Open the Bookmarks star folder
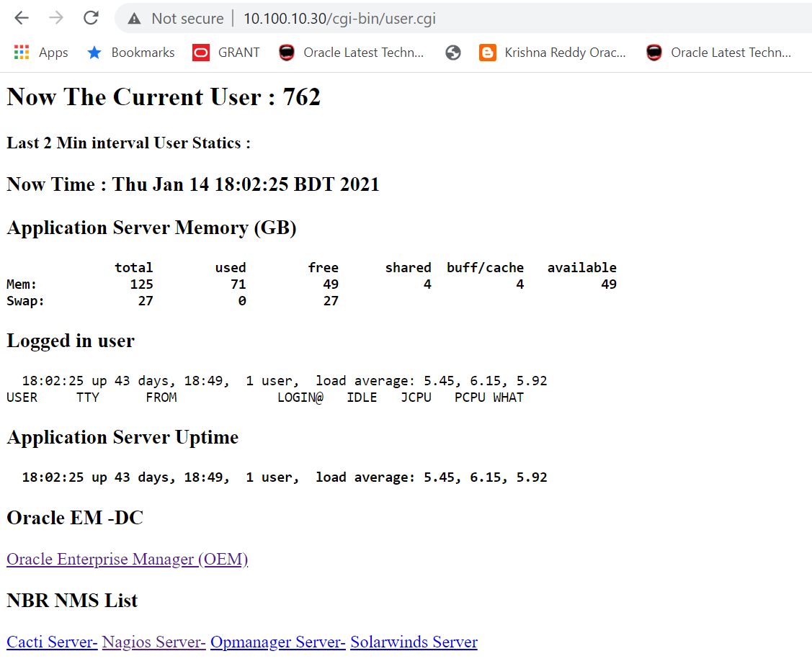 (130, 53)
